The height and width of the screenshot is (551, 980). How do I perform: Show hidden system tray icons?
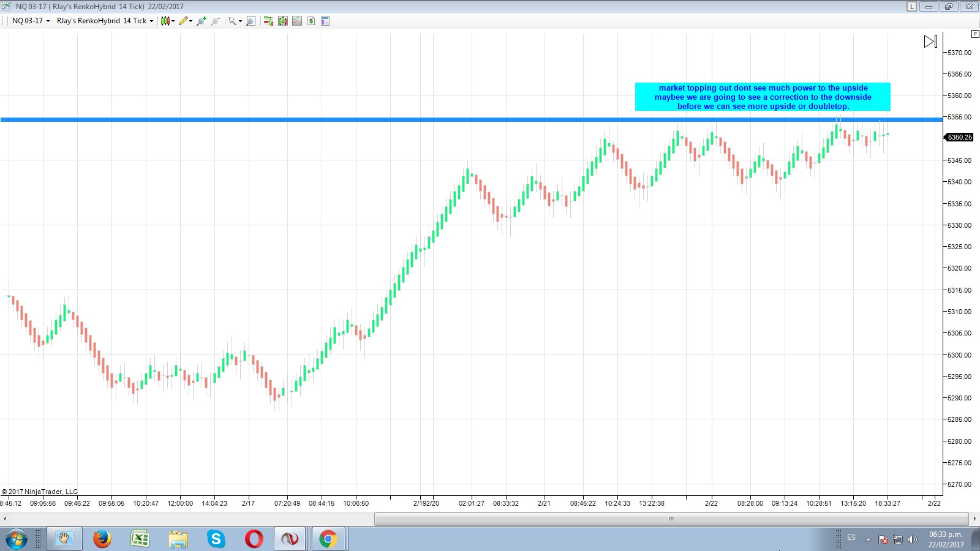(x=868, y=539)
